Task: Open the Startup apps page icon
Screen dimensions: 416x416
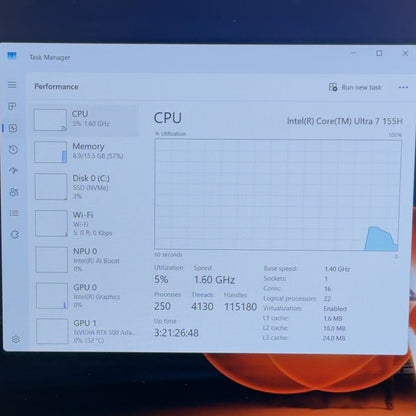Action: pyautogui.click(x=13, y=171)
